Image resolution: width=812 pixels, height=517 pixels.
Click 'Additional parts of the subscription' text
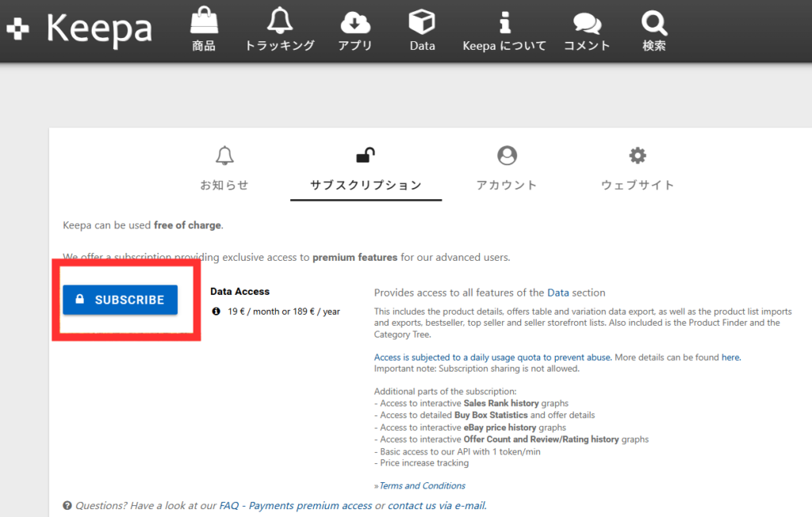[446, 392]
